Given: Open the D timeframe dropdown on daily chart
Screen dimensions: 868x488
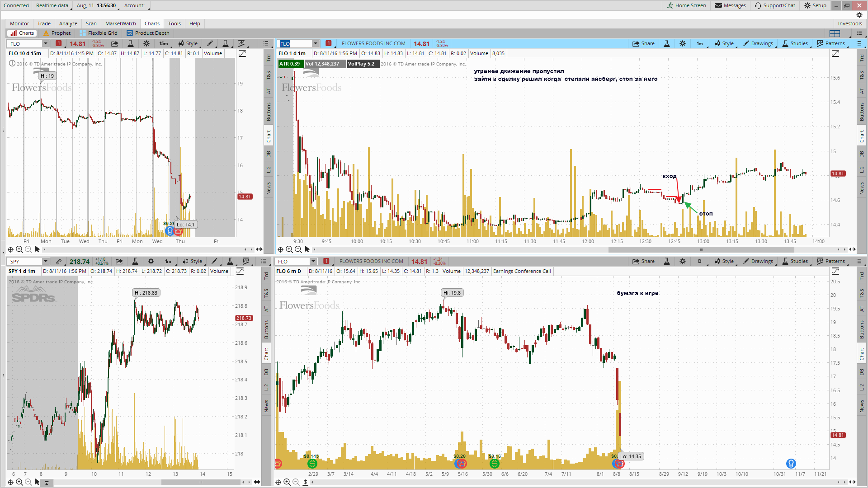Looking at the screenshot, I should tap(701, 262).
